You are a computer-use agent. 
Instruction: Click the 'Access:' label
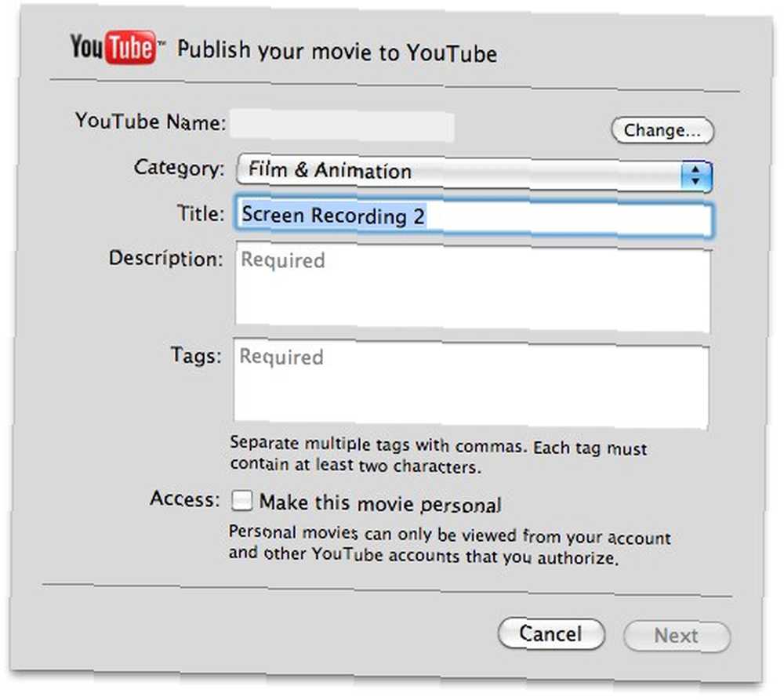coord(185,499)
